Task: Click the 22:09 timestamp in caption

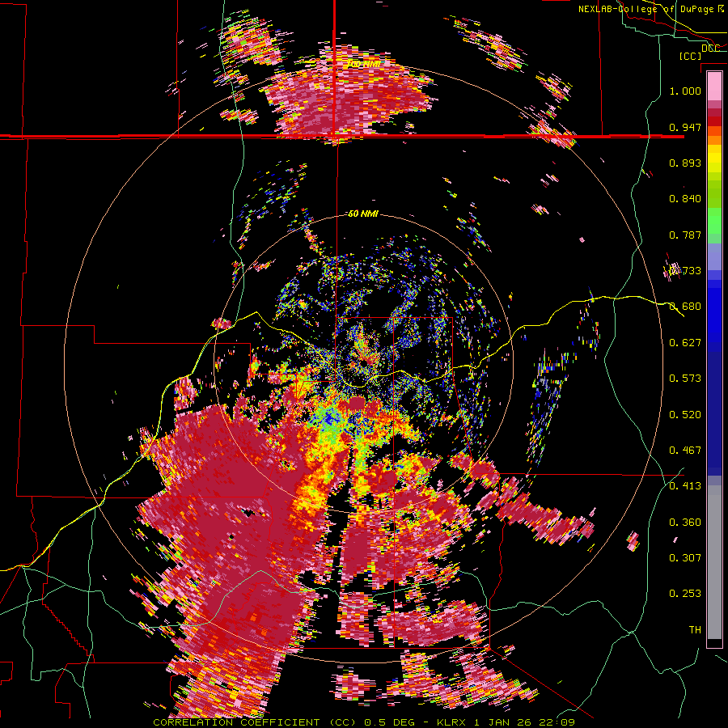Action: pos(557,722)
